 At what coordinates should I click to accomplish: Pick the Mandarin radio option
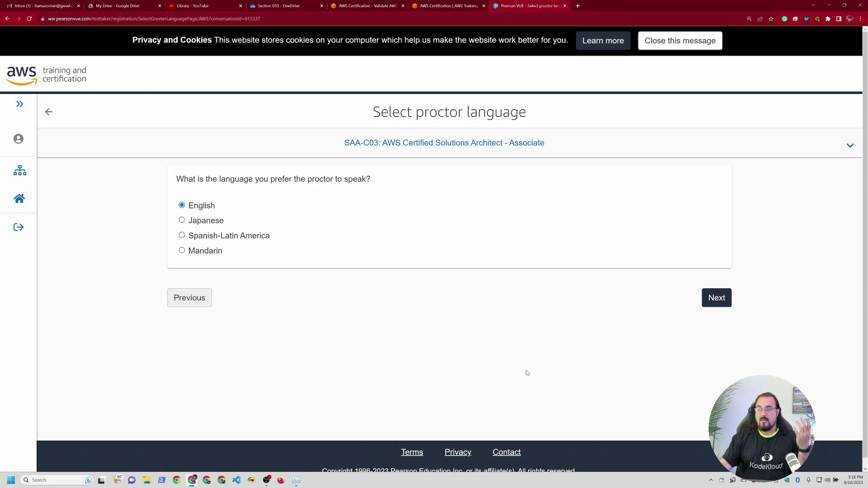182,250
